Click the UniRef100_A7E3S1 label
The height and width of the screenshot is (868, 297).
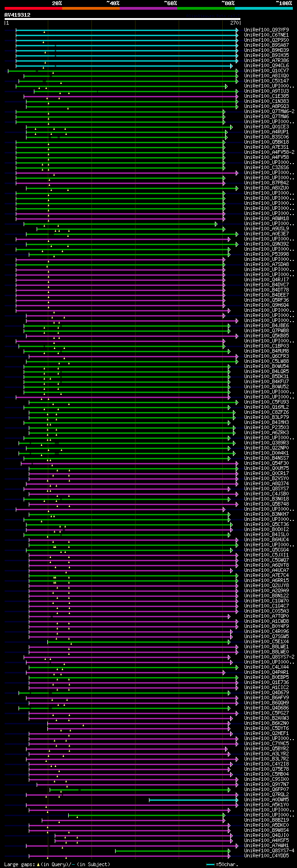[x=266, y=147]
